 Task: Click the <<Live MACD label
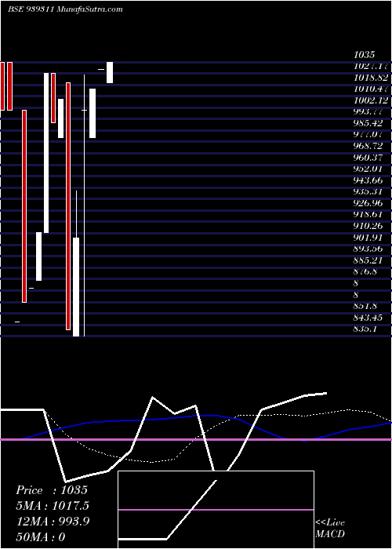pyautogui.click(x=330, y=529)
